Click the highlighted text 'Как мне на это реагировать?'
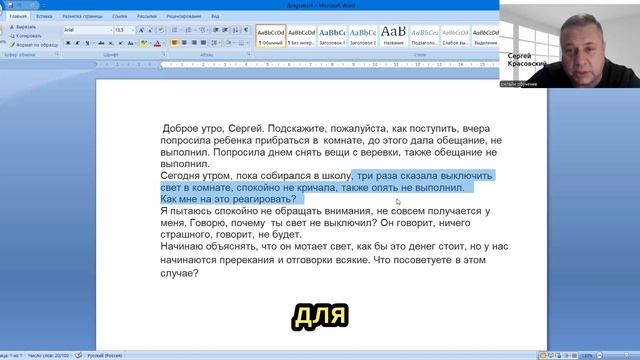The height and width of the screenshot is (360, 640). click(228, 199)
